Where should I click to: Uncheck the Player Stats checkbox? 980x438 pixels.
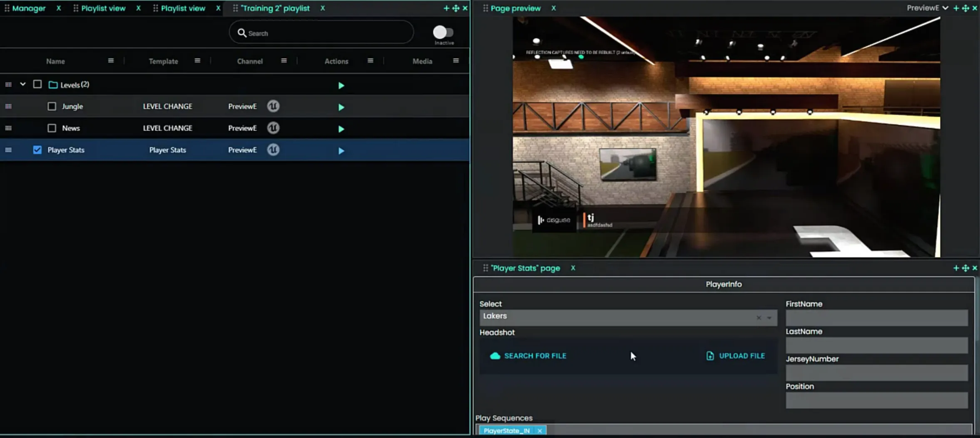(x=37, y=150)
